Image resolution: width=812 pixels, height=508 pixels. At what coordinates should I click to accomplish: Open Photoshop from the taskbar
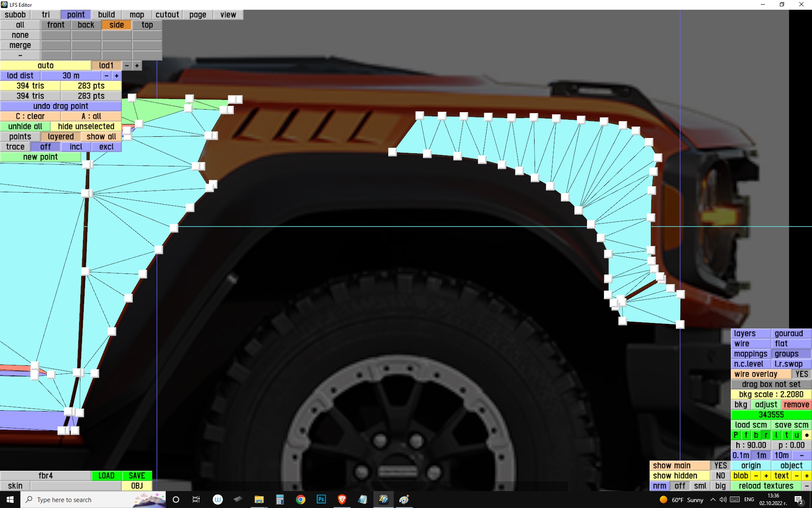[x=321, y=500]
